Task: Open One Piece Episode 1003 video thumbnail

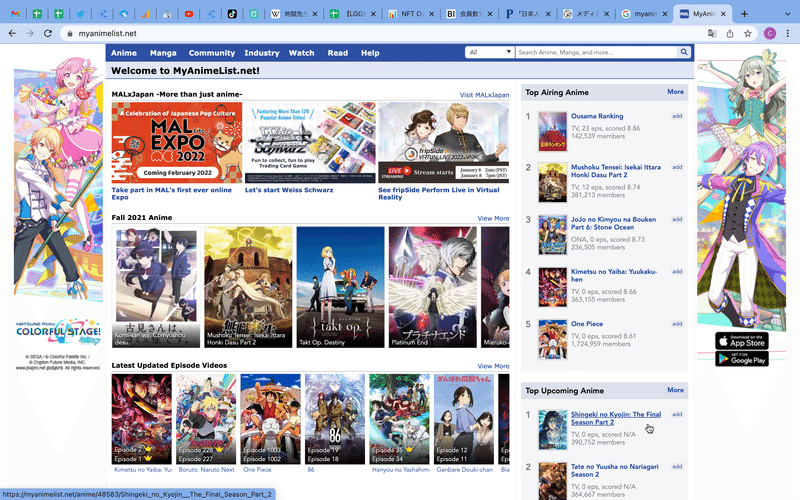Action: 270,419
